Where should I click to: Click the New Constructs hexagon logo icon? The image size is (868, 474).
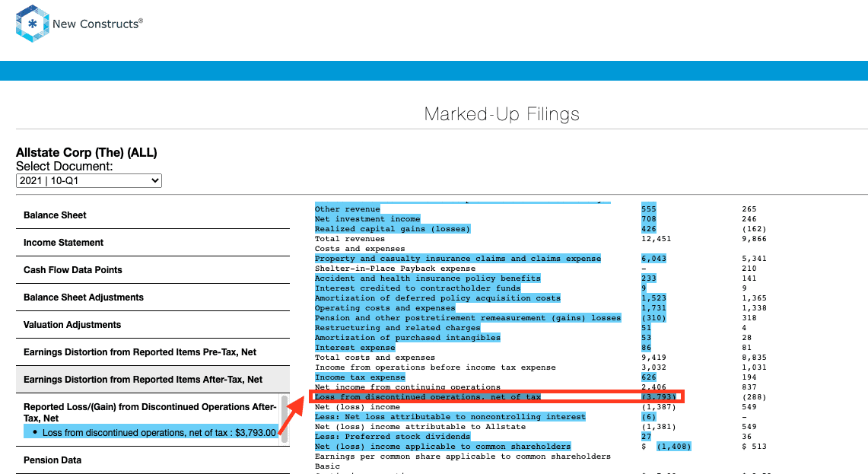click(33, 24)
